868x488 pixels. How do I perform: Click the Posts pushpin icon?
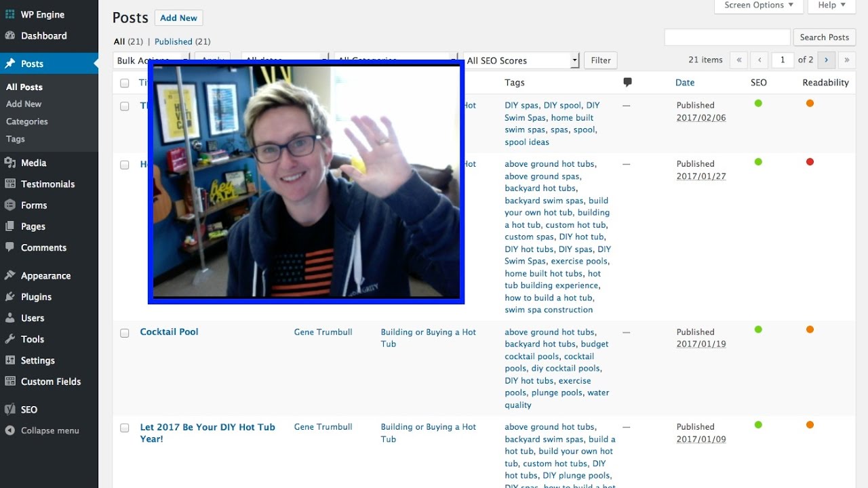pyautogui.click(x=10, y=64)
